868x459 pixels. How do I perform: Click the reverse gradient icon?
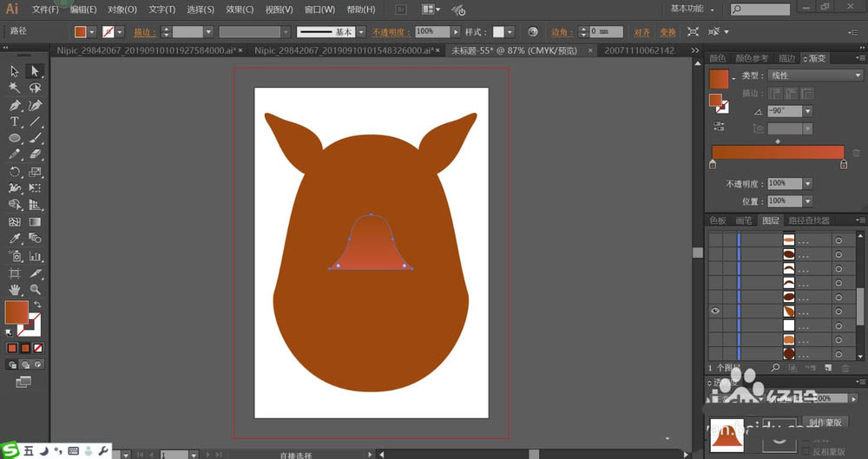(x=719, y=126)
